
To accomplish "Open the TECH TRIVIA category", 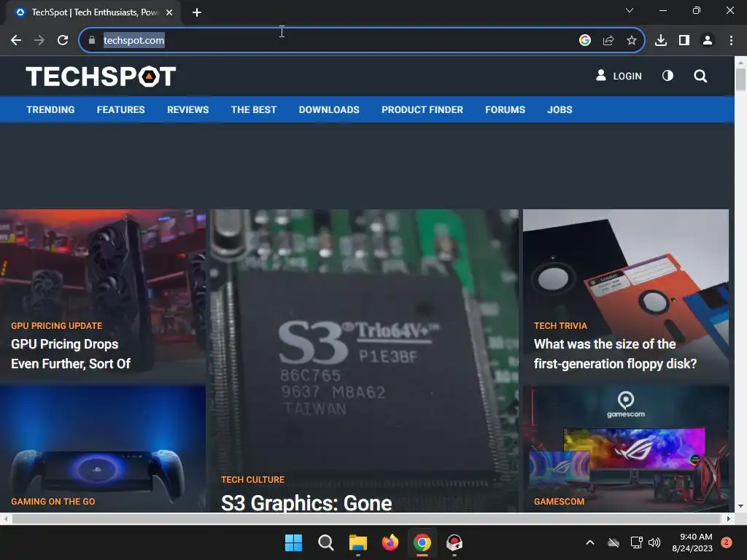I will pos(560,326).
